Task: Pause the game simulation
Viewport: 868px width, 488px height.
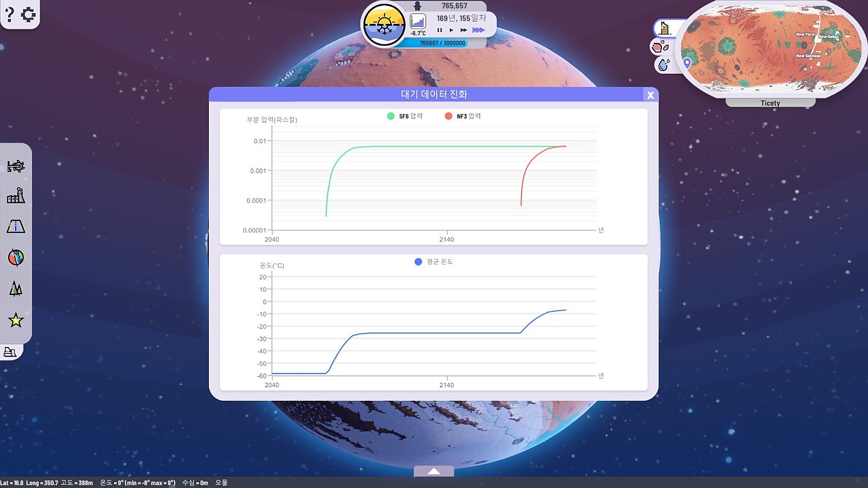Action: (x=439, y=30)
